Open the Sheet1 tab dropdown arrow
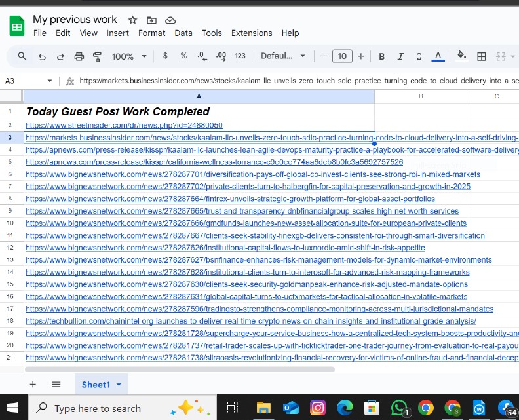This screenshot has height=420, width=519. pyautogui.click(x=119, y=385)
